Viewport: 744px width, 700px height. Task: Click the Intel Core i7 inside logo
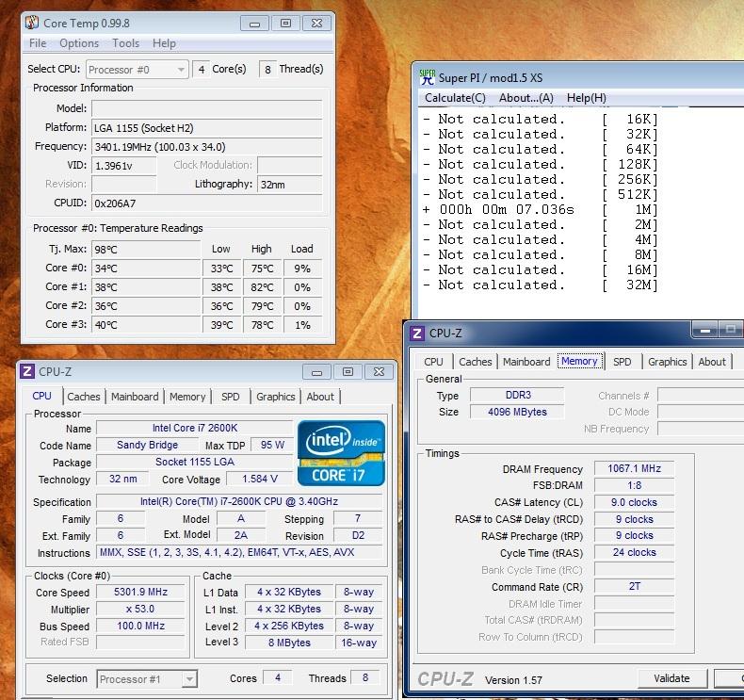point(341,453)
